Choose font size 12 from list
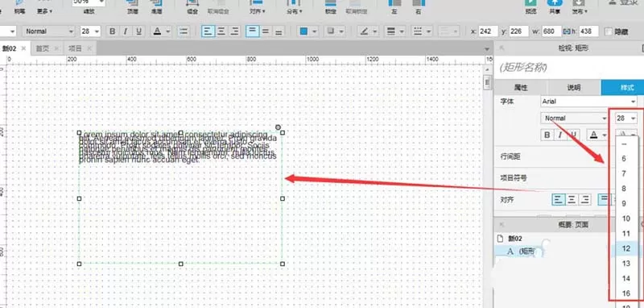This screenshot has height=308, width=644. coord(626,248)
